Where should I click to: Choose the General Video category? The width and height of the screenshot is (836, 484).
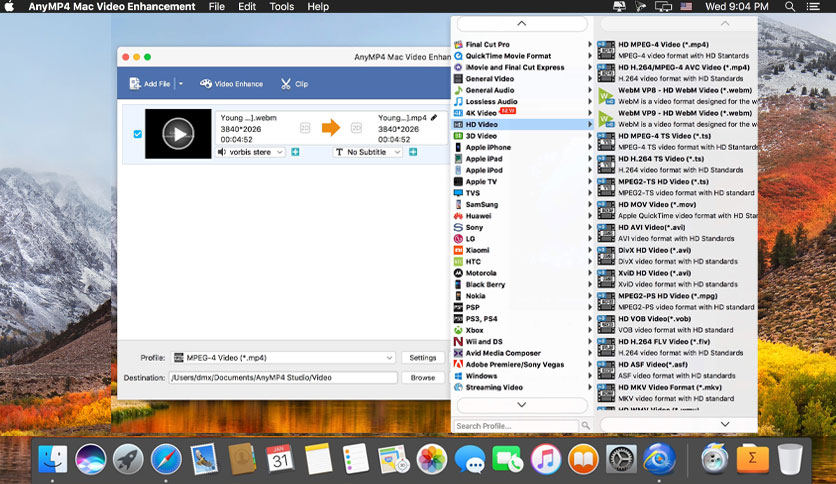pos(522,79)
